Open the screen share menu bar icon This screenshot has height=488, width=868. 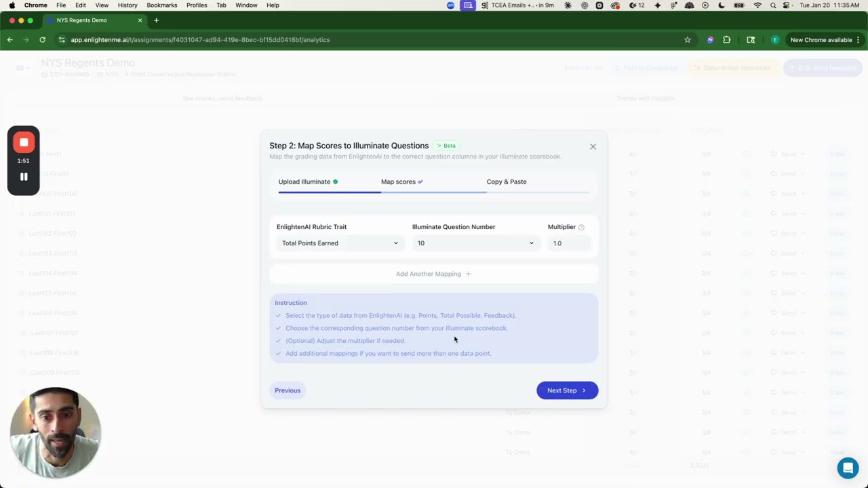[x=468, y=5]
